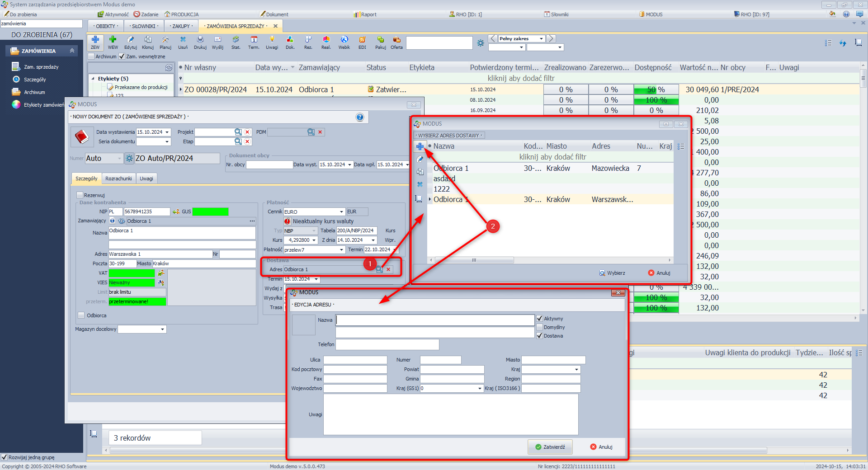Expand the Kraj dropdown in address editor
This screenshot has height=470, width=868.
(x=576, y=370)
